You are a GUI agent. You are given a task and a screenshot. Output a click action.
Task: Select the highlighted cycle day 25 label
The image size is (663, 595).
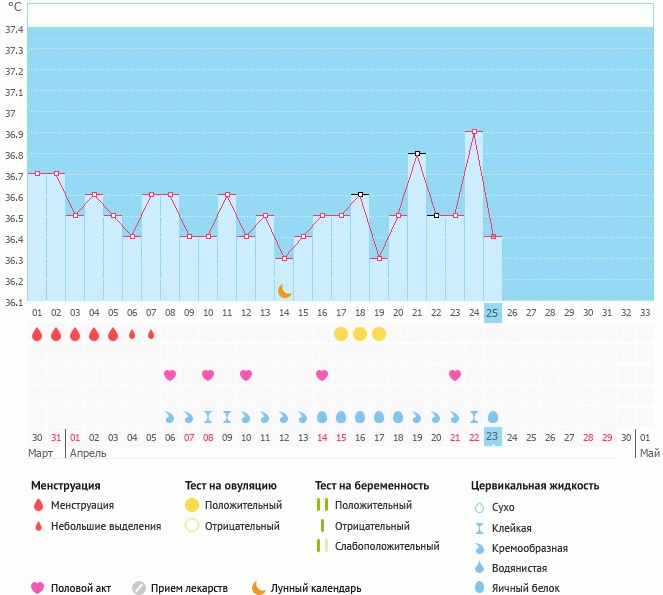(492, 312)
